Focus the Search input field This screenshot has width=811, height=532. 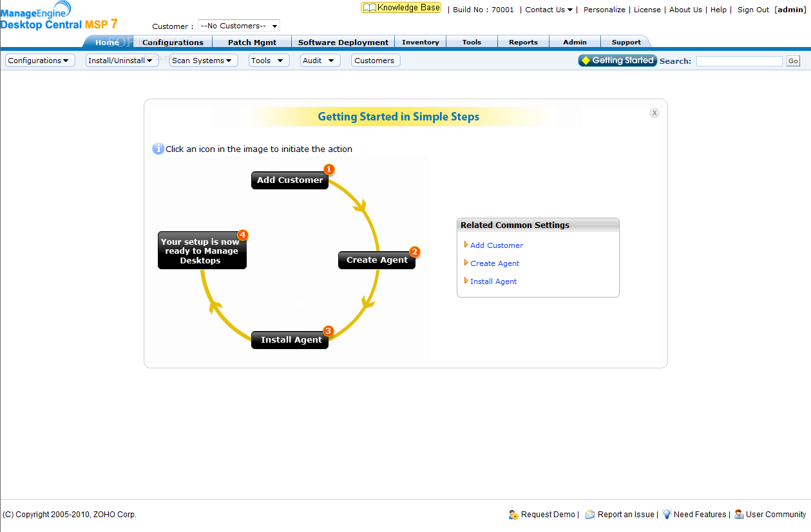click(x=739, y=61)
